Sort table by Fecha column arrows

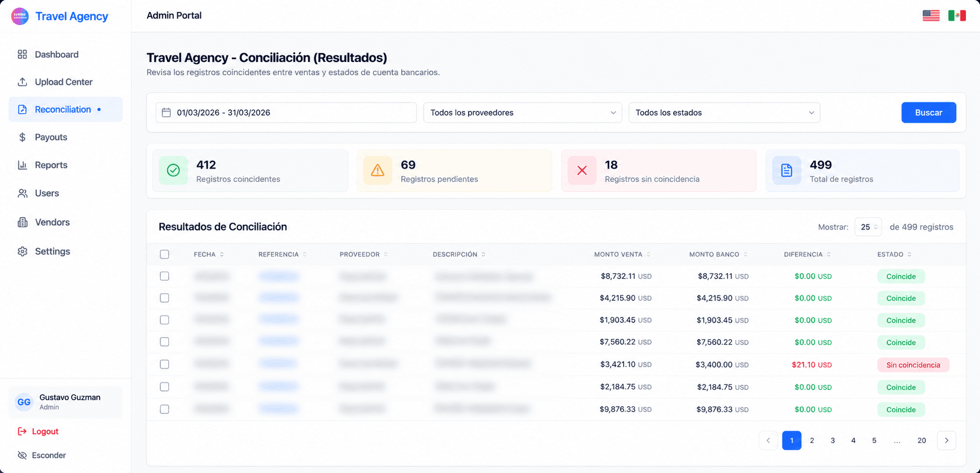pyautogui.click(x=222, y=254)
